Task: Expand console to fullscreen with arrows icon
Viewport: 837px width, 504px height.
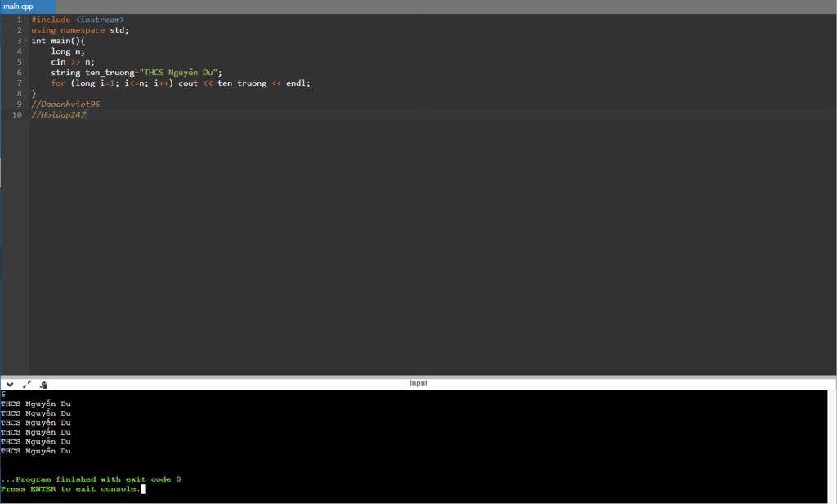Action: 27,384
